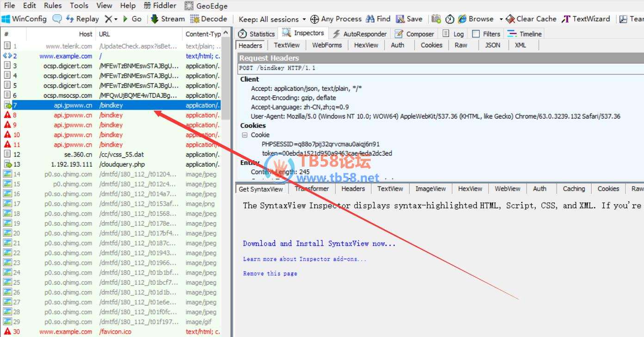Open the Help menu
644x337 pixels.
pos(128,6)
